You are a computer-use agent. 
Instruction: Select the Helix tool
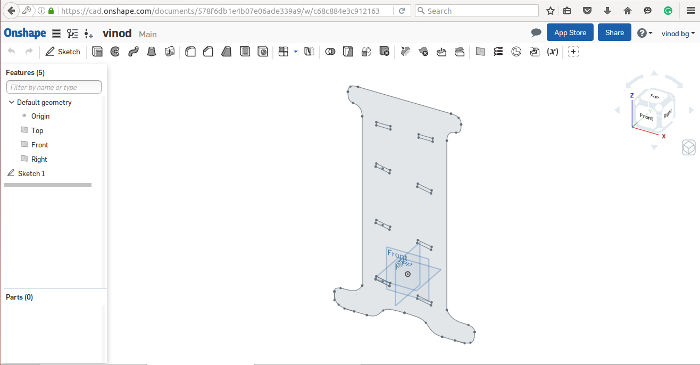[x=498, y=52]
